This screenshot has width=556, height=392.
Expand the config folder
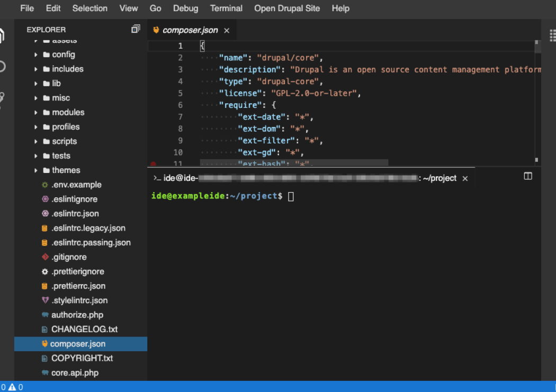point(63,54)
